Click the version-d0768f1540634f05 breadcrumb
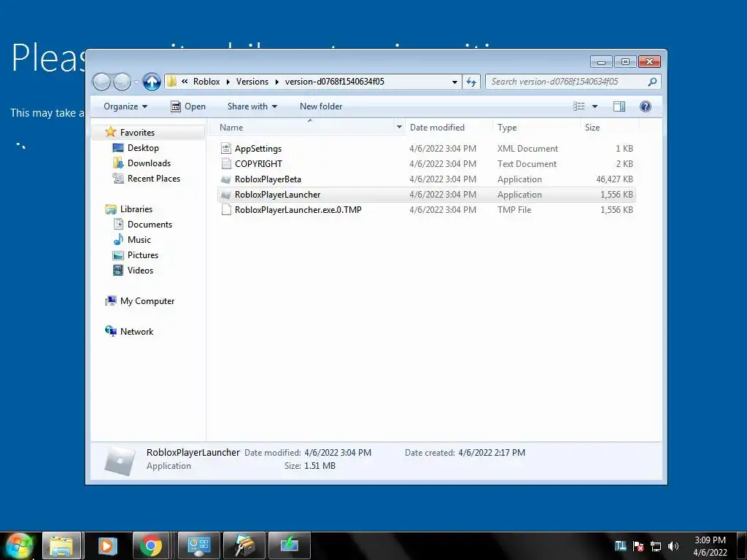This screenshot has width=747, height=560. [334, 82]
